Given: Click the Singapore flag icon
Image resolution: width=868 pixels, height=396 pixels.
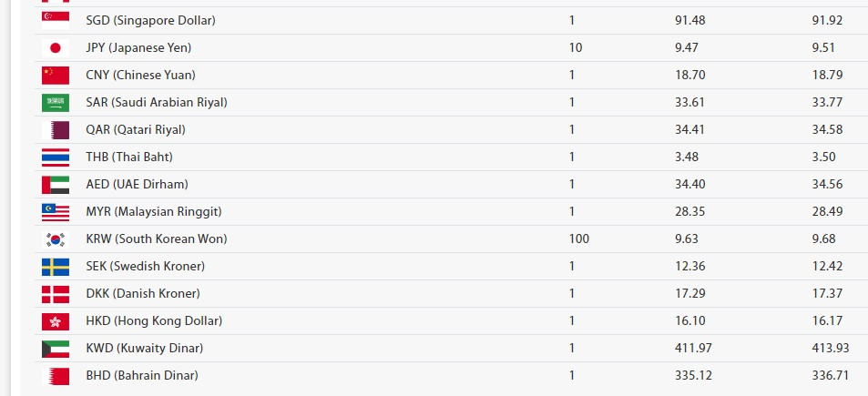Looking at the screenshot, I should [x=56, y=20].
